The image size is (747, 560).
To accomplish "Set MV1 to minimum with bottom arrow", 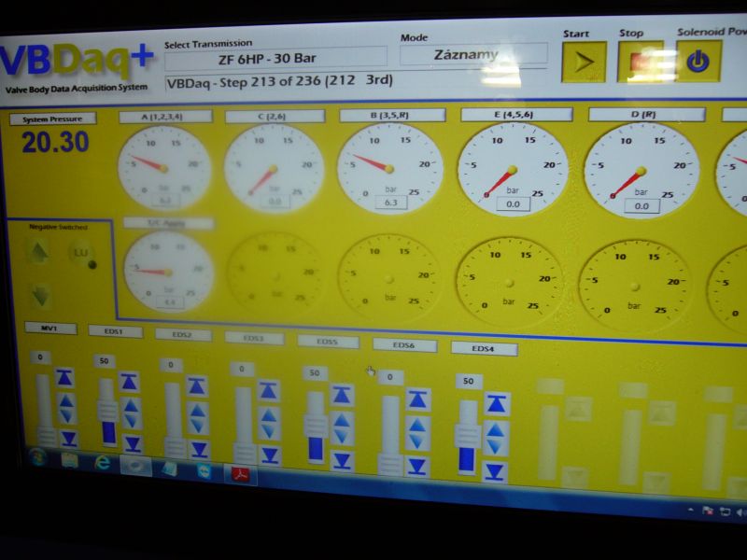I will point(69,439).
